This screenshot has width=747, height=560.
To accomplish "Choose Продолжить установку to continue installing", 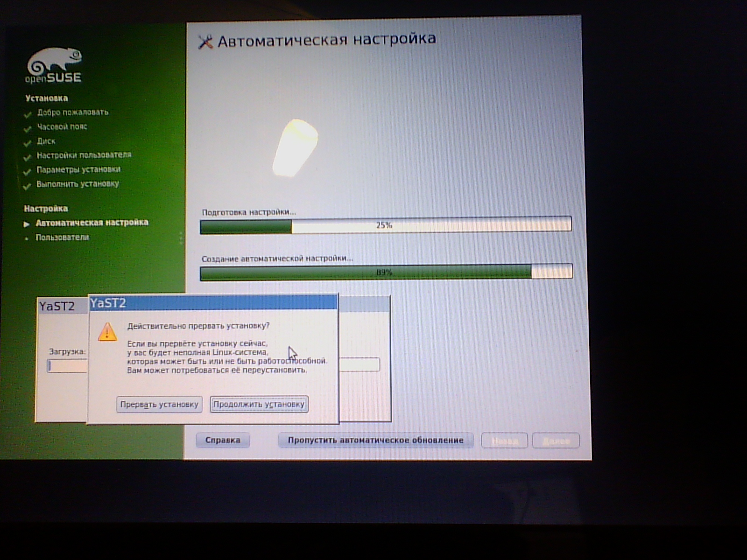I will coord(259,404).
